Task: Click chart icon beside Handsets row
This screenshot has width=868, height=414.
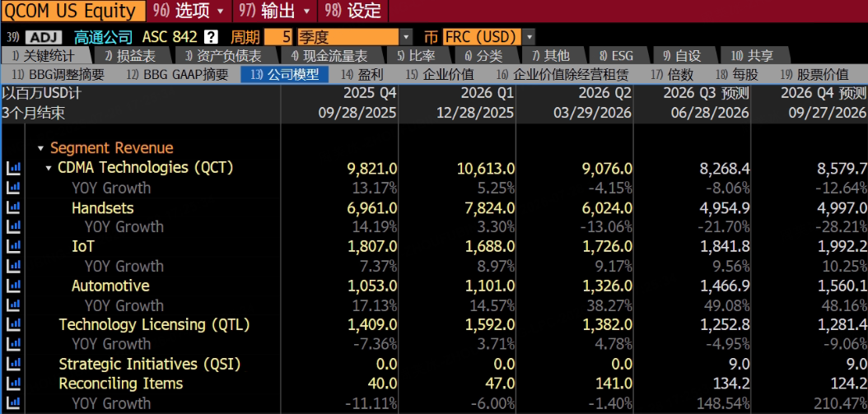Action: coord(13,207)
